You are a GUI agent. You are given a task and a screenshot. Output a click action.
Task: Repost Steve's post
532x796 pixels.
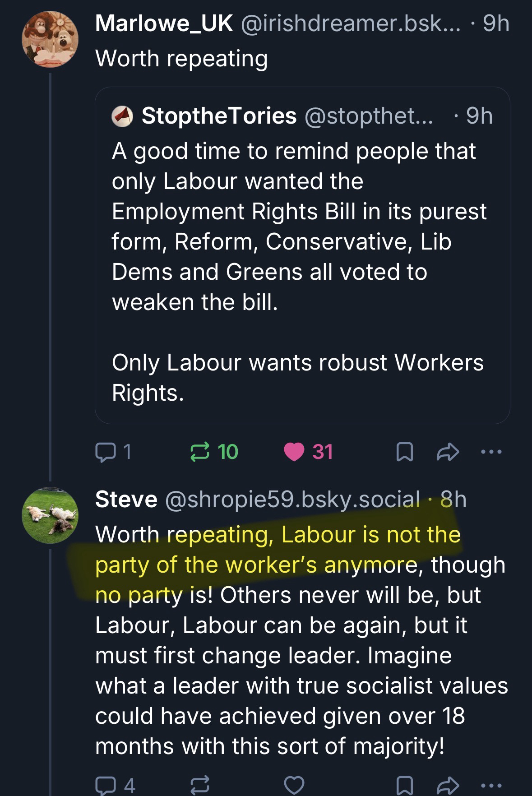(x=201, y=786)
